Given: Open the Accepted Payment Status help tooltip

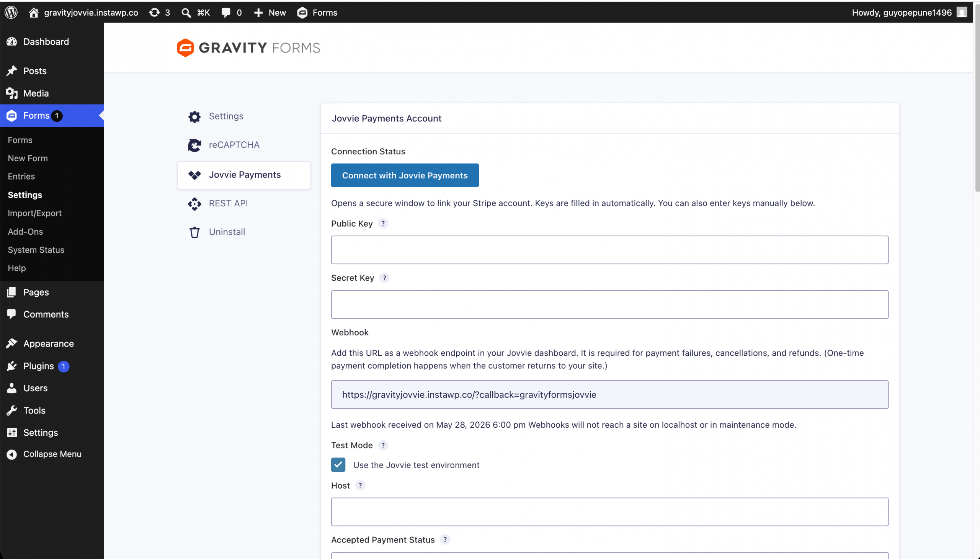Looking at the screenshot, I should (445, 539).
